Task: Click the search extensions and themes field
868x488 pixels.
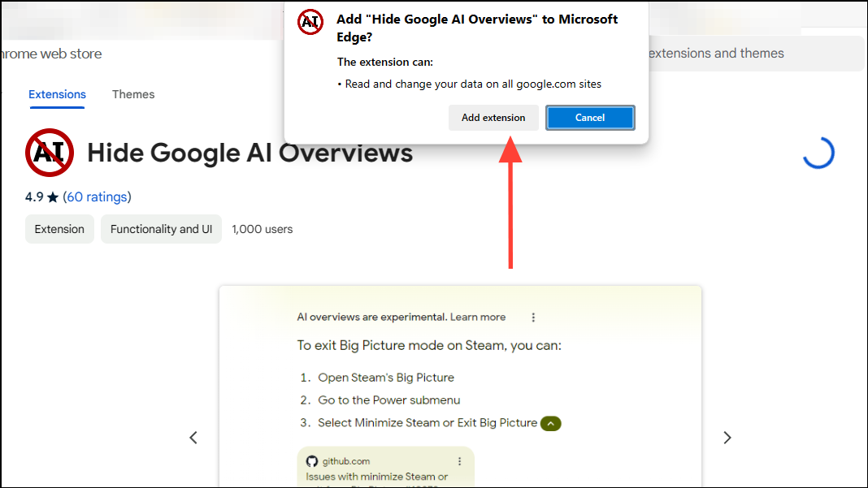Action: pos(755,54)
